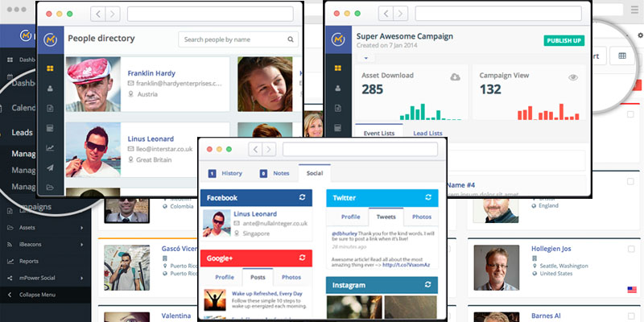
Task: Click the grid view icon in People directory sidebar
Action: (x=51, y=68)
